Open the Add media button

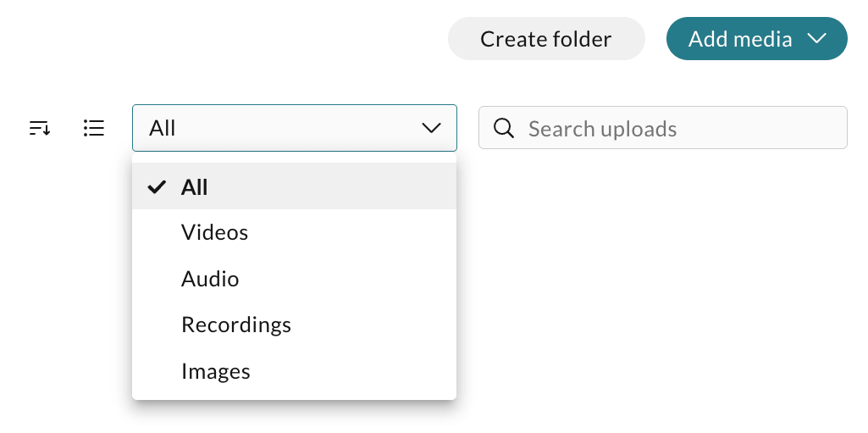[757, 39]
